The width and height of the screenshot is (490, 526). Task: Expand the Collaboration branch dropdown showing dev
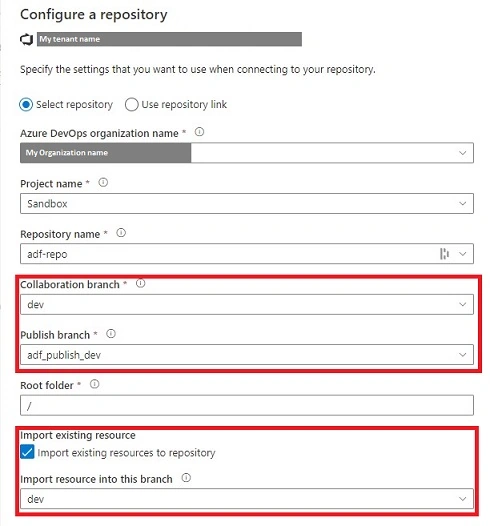247,304
